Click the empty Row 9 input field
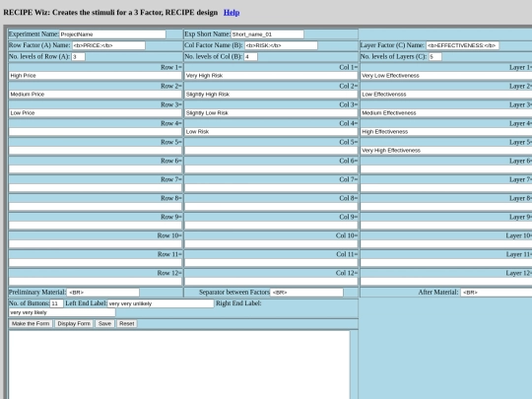The height and width of the screenshot is (399, 532). point(96,225)
